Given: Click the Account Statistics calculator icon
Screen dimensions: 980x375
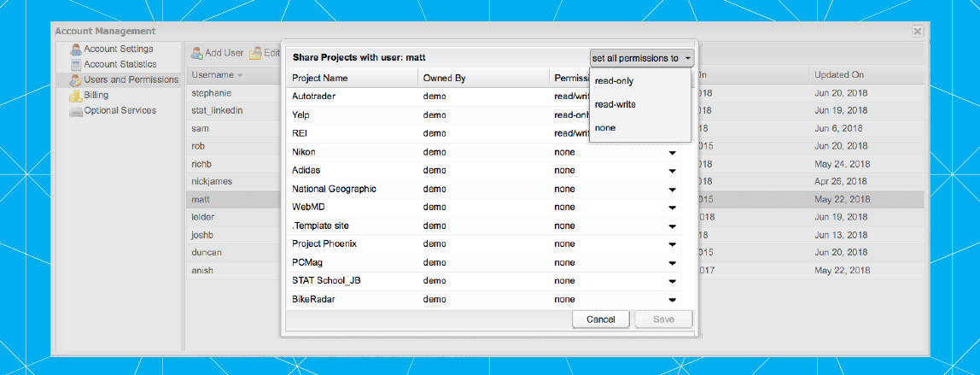Looking at the screenshot, I should [x=76, y=64].
